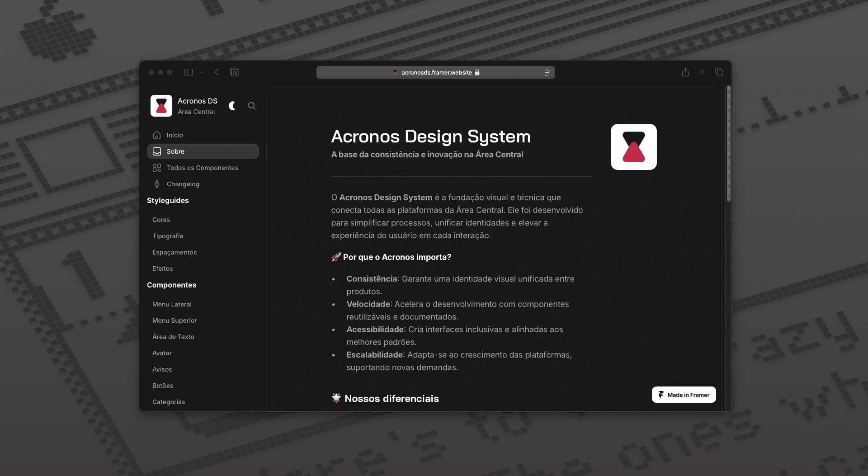The width and height of the screenshot is (868, 476).
Task: Open the reader view icon in address bar
Action: (x=547, y=72)
